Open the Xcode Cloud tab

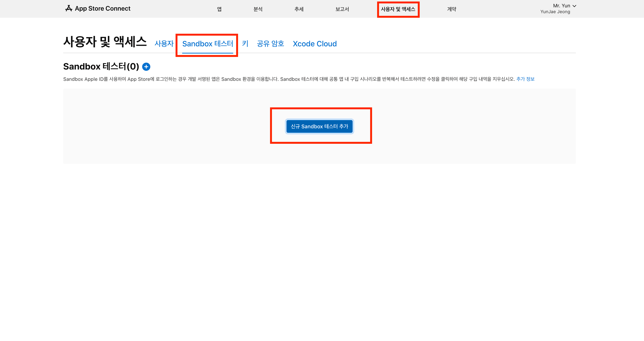(315, 44)
